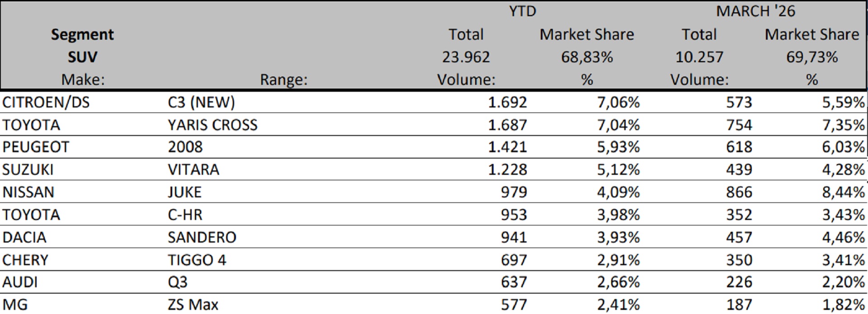Screen dimensions: 868x314
Task: Select the VITARA range cell
Action: (193, 169)
